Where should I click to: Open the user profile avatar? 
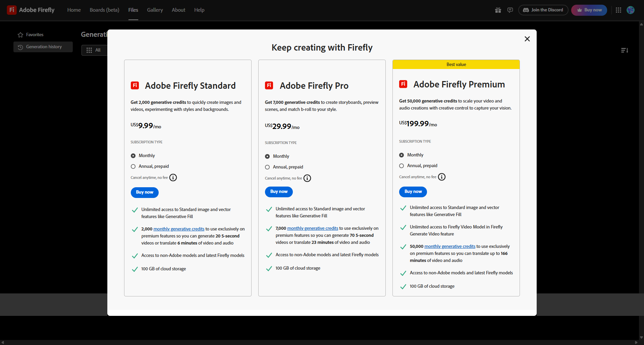click(631, 10)
